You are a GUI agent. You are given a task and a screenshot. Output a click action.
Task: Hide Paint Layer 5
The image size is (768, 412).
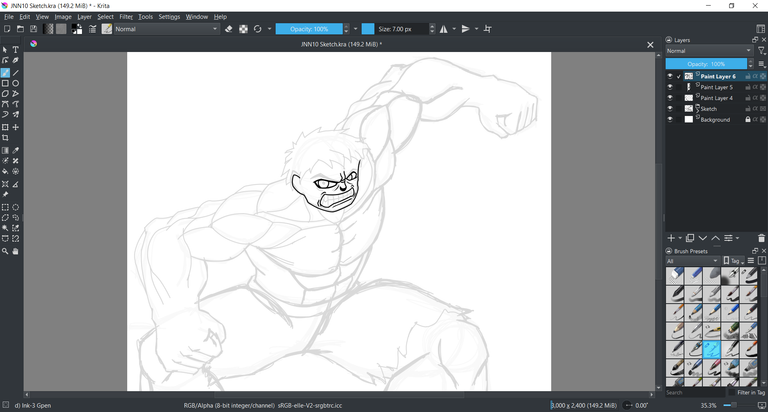click(670, 87)
